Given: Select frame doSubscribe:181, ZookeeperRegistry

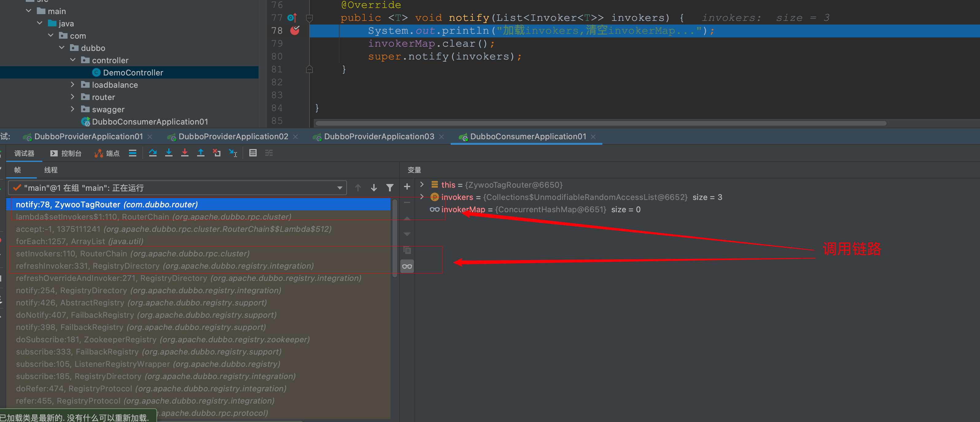Looking at the screenshot, I should (199, 340).
